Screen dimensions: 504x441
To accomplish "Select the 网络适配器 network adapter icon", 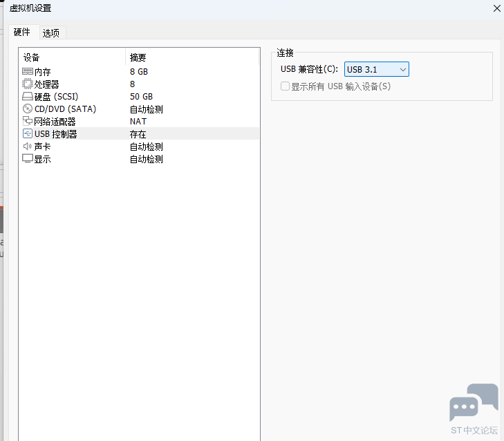I will [28, 122].
